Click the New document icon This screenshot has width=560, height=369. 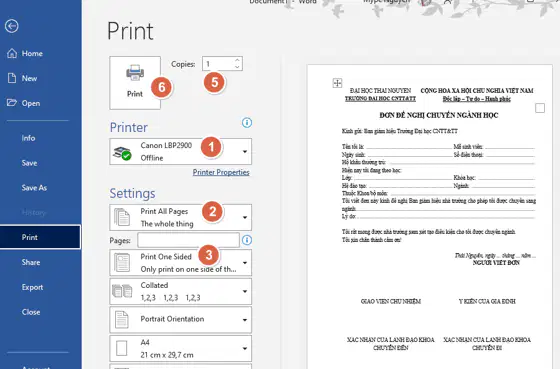click(x=12, y=78)
